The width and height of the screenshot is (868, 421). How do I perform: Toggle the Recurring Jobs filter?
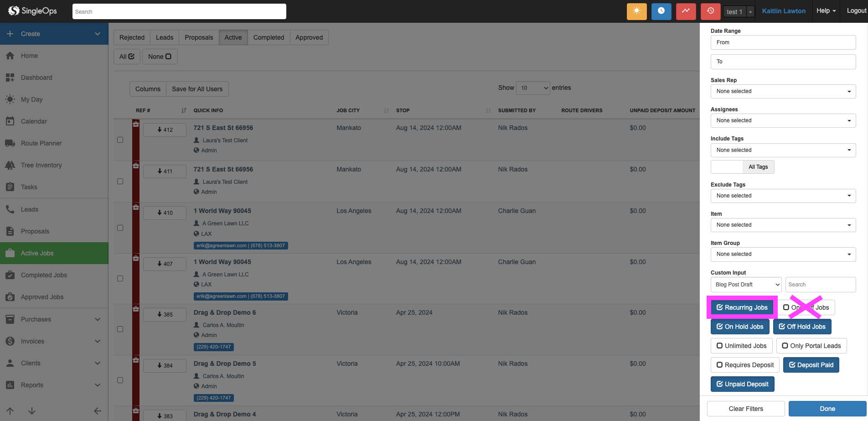coord(742,307)
